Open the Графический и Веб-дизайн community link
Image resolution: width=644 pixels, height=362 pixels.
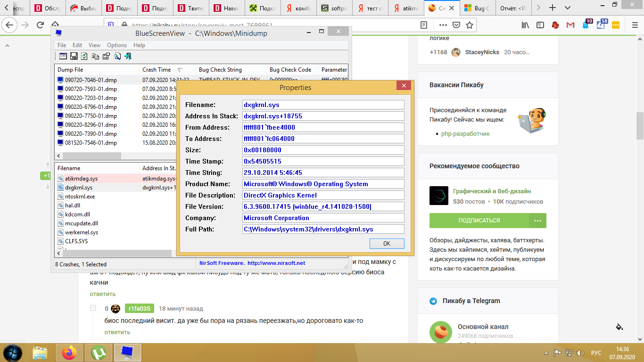pyautogui.click(x=492, y=191)
